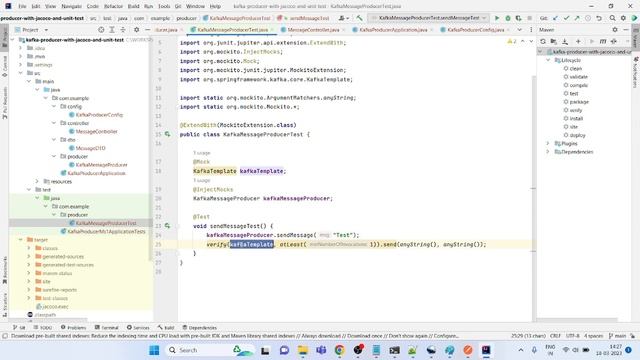Open the Terminal tool window
The image size is (640, 360).
(x=107, y=327)
